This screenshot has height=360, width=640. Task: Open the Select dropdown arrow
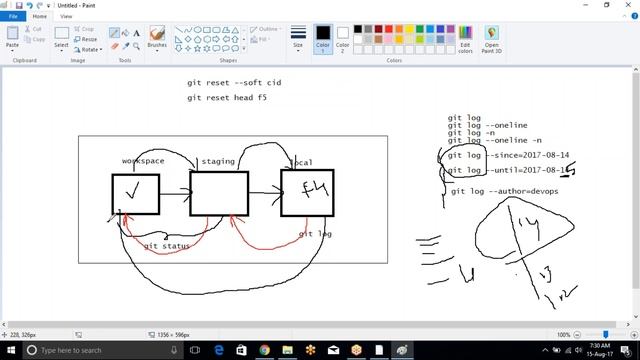pyautogui.click(x=61, y=51)
